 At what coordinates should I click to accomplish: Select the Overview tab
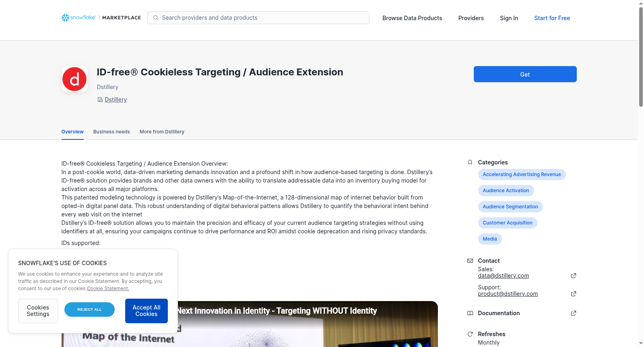72,132
